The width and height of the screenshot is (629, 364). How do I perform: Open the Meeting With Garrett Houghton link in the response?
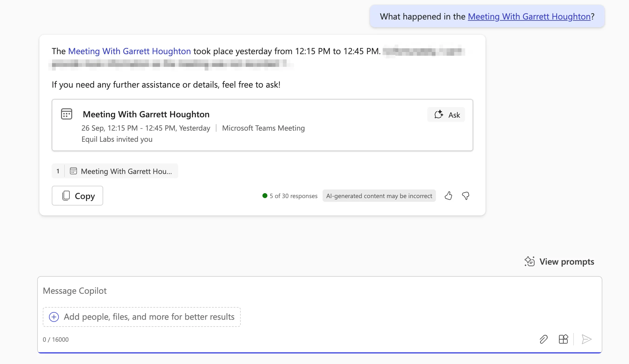130,51
